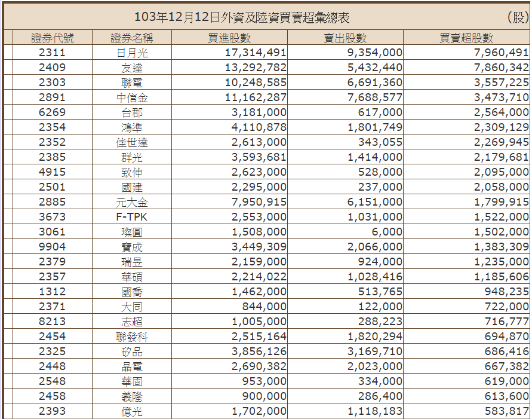Screen dimensions: 532x419
Task: Select stock code 2354
Action: click(x=53, y=127)
